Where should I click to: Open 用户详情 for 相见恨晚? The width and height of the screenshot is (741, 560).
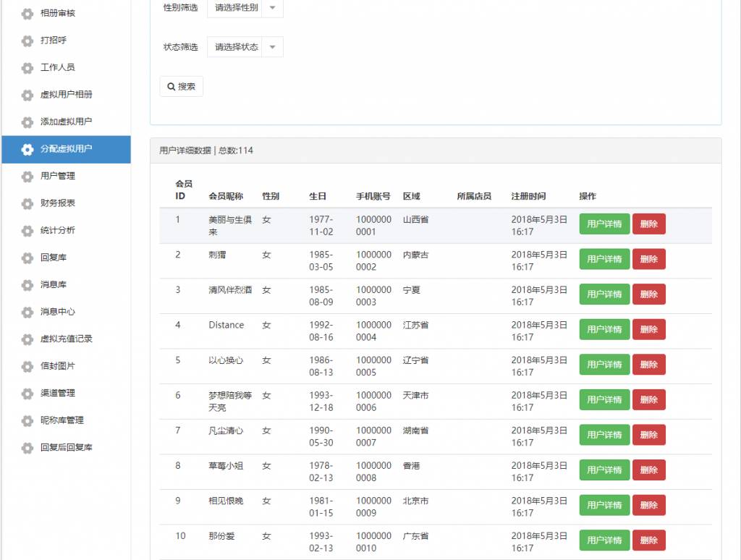(x=604, y=505)
